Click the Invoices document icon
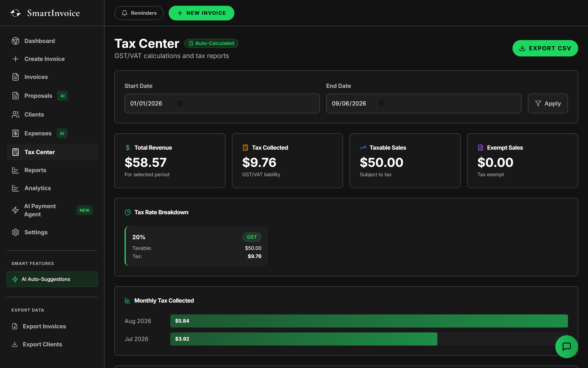Screen dimensions: 588x368 click(x=16, y=77)
